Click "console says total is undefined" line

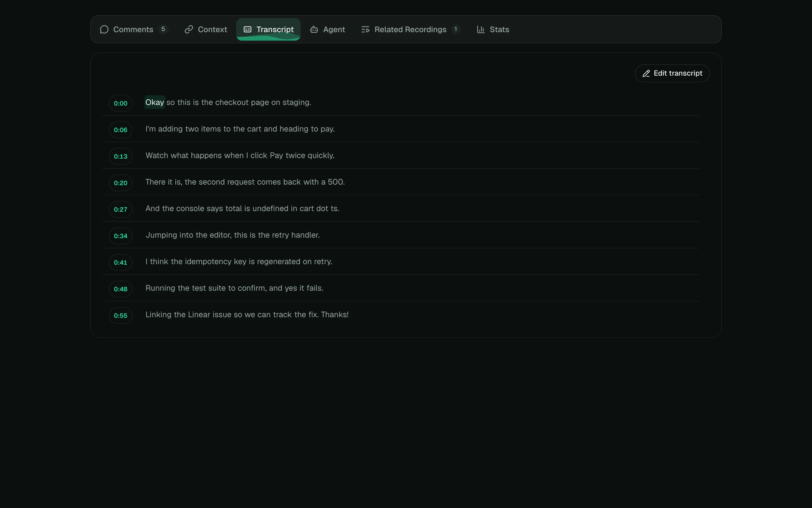242,209
